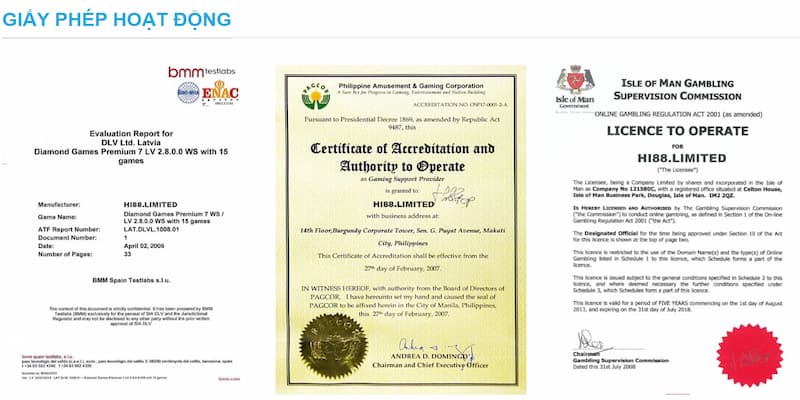The height and width of the screenshot is (400, 800).
Task: Click the round blue badge beside ENAC
Action: (188, 93)
